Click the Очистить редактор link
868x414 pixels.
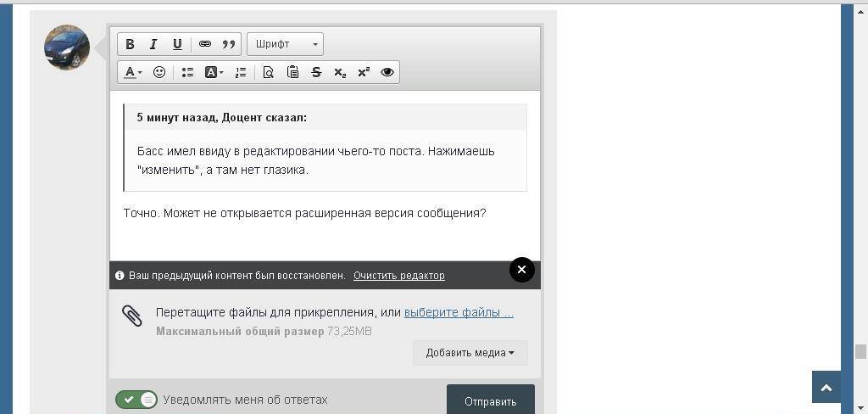(x=399, y=276)
